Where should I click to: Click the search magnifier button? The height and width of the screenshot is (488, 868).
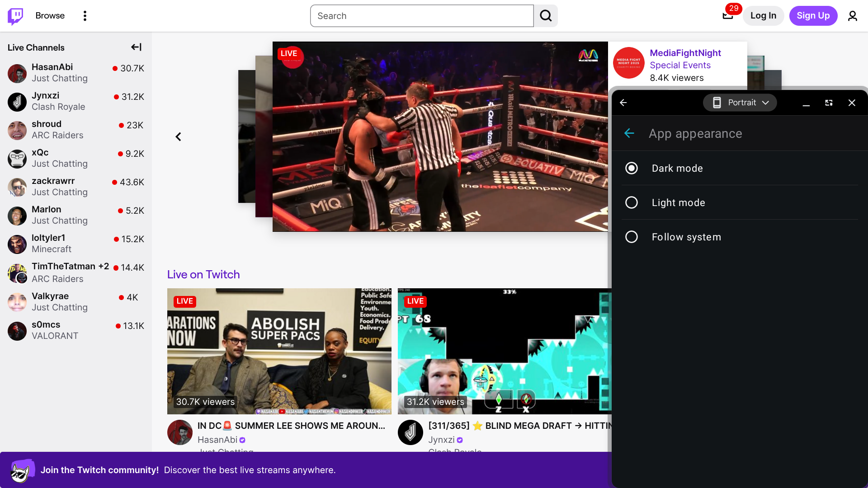[546, 16]
